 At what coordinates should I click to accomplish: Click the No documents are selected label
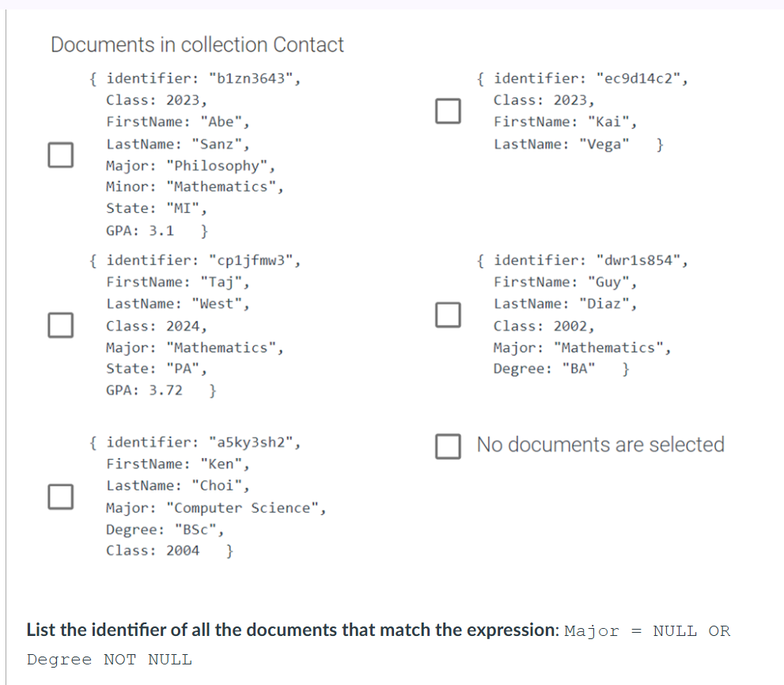(x=598, y=445)
